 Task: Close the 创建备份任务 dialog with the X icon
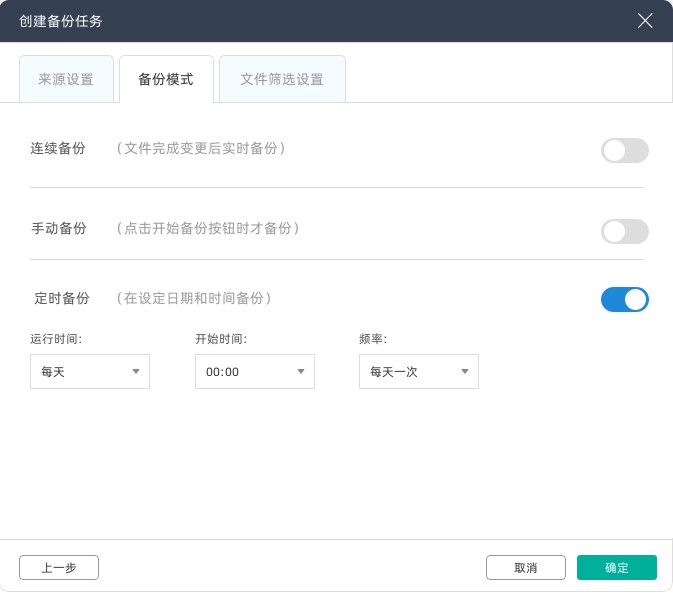pyautogui.click(x=645, y=20)
